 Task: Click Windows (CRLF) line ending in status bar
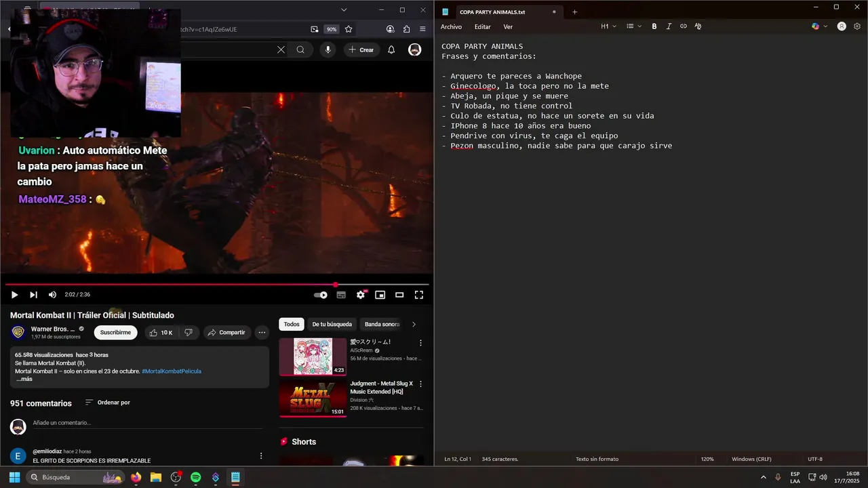point(751,459)
